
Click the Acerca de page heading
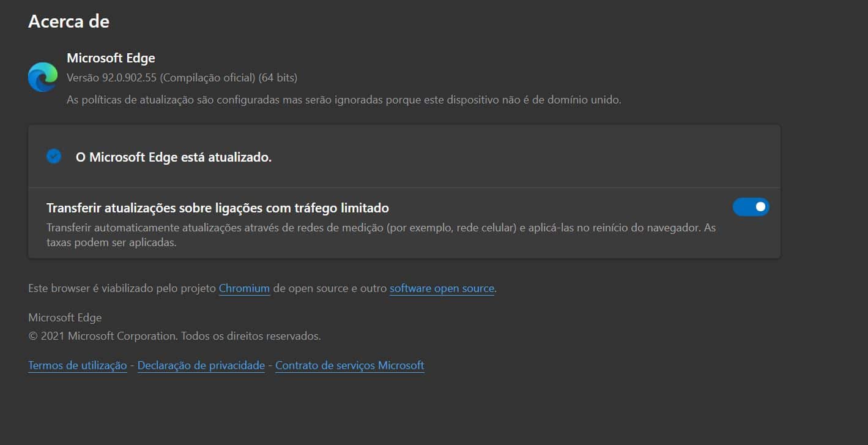(69, 21)
